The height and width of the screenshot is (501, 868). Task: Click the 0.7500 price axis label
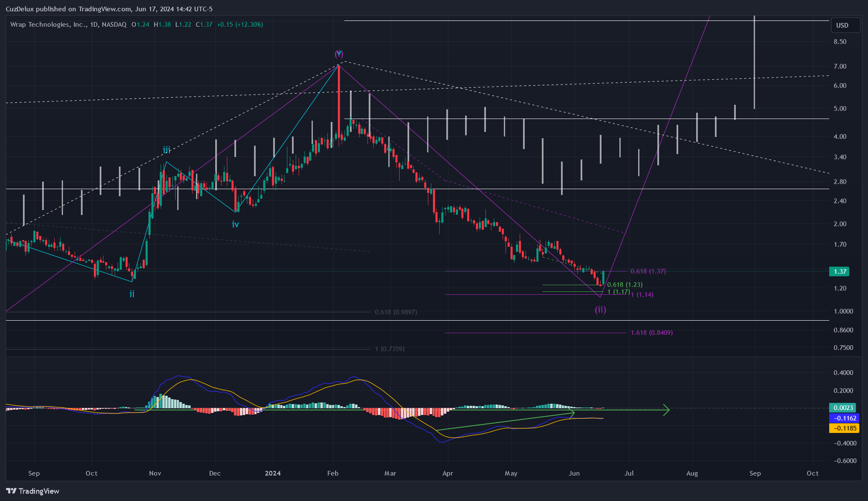point(843,348)
